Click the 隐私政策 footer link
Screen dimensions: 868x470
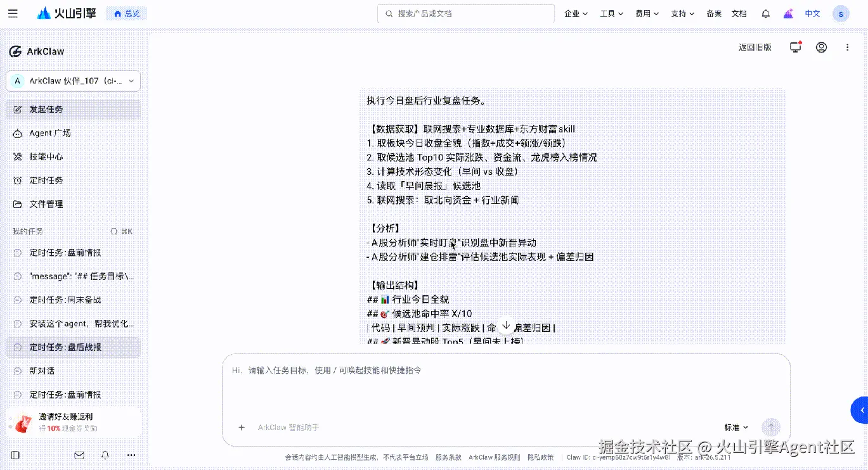click(540, 457)
